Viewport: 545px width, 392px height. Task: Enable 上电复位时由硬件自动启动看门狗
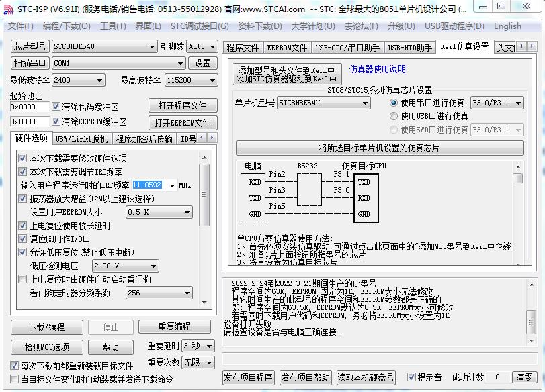tap(23, 279)
